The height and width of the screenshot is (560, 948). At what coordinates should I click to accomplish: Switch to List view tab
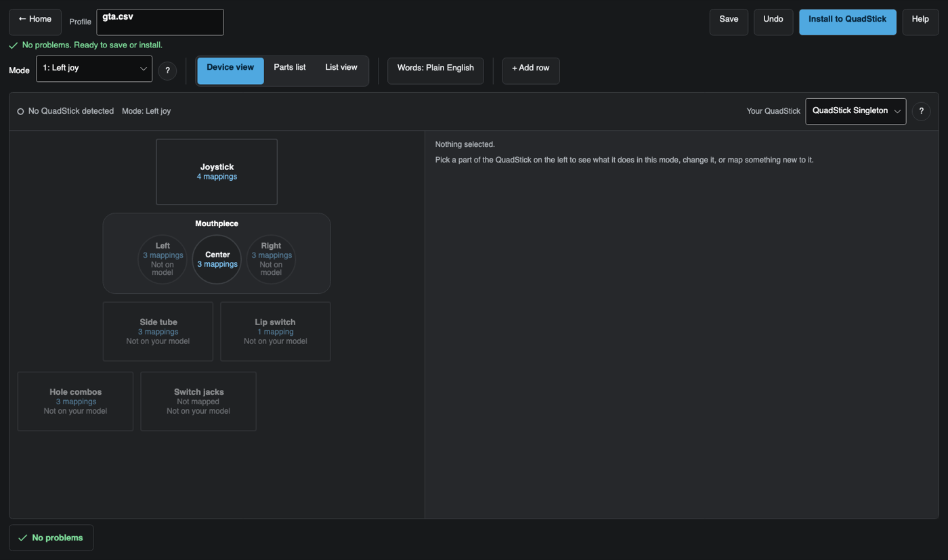click(x=341, y=70)
